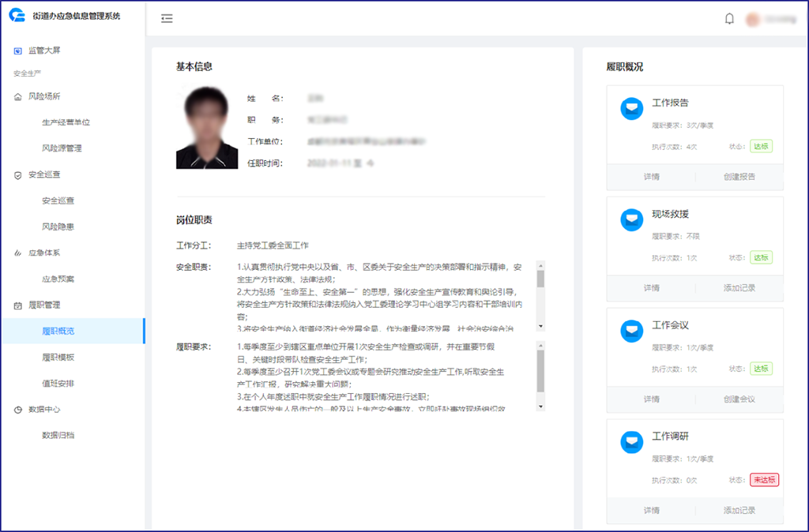
Task: Click 创建报告 button
Action: [x=739, y=177]
